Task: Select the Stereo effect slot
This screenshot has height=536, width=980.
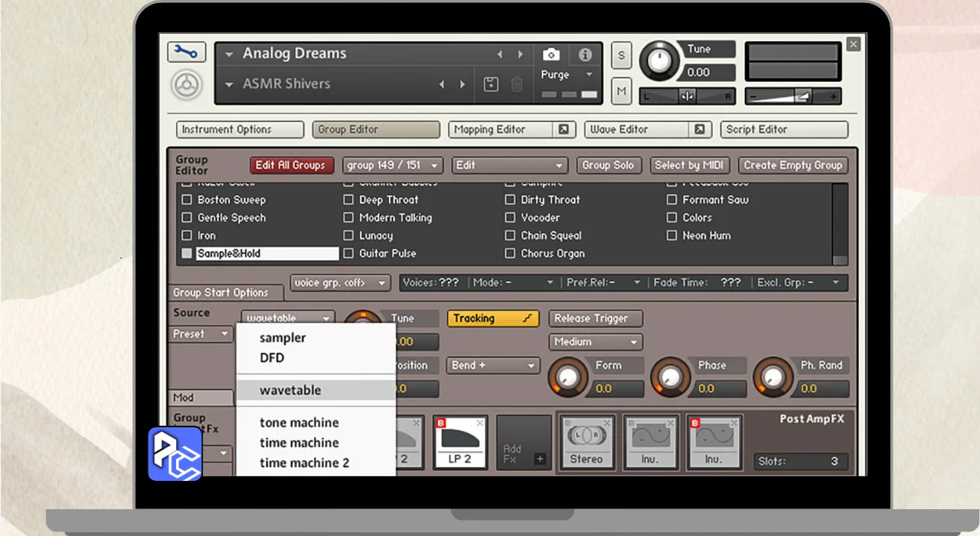Action: 586,442
